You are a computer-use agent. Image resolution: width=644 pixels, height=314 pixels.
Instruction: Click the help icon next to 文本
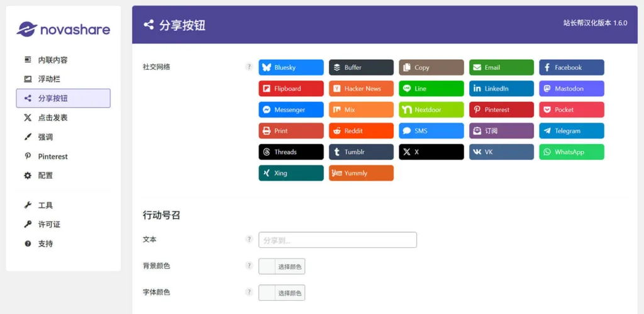pyautogui.click(x=249, y=239)
